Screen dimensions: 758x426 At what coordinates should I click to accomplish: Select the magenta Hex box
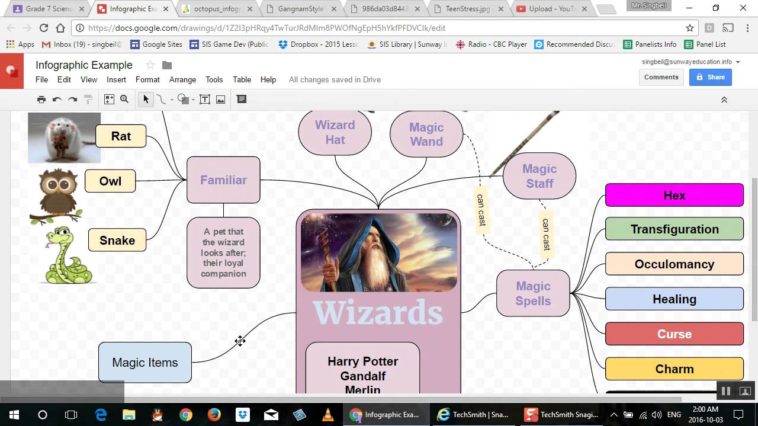(674, 195)
